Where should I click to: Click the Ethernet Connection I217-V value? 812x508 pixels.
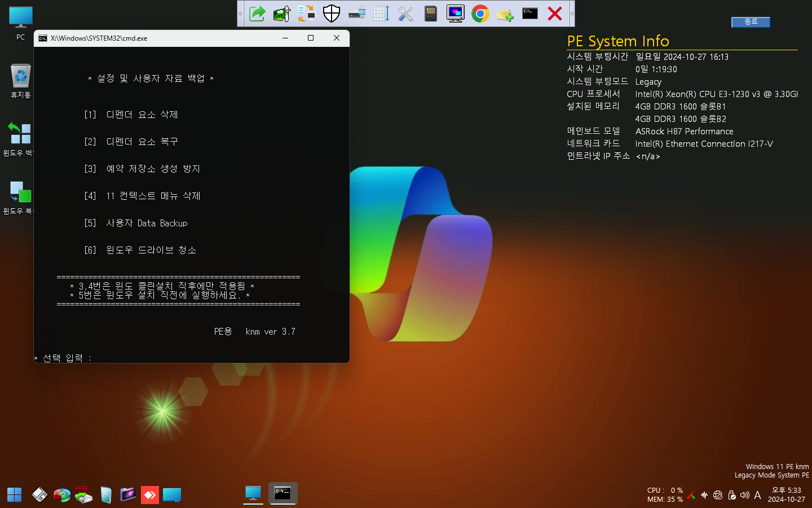click(x=704, y=144)
